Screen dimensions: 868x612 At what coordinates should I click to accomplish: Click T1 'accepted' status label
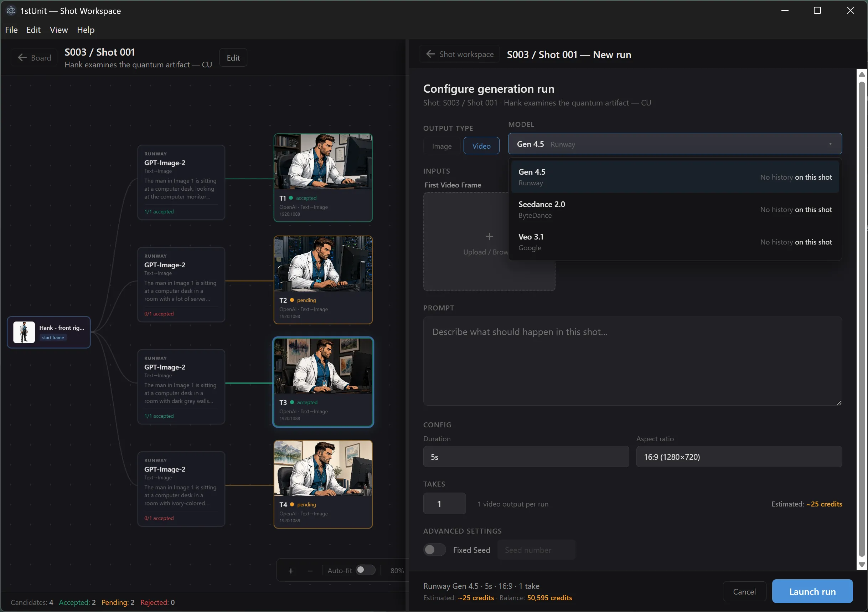306,198
